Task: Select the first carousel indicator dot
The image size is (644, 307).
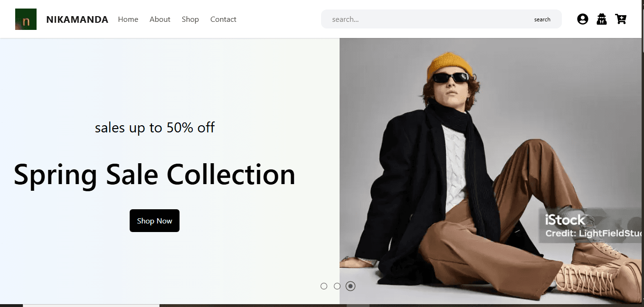Action: tap(324, 286)
